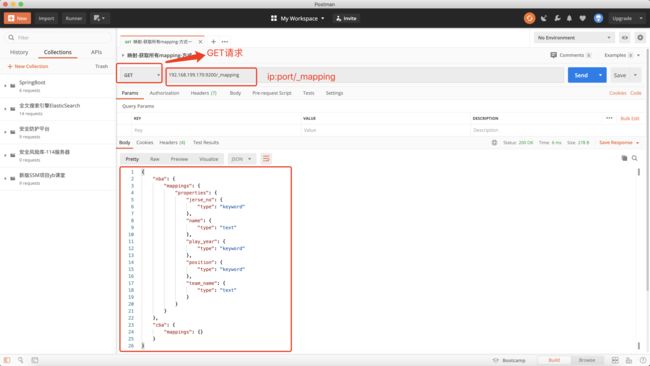Click the satellite capture requests icon
The width and height of the screenshot is (650, 366).
(x=544, y=18)
